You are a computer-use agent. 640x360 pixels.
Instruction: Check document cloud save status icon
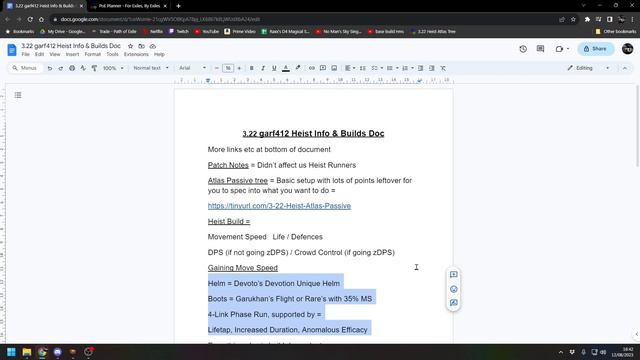(153, 46)
